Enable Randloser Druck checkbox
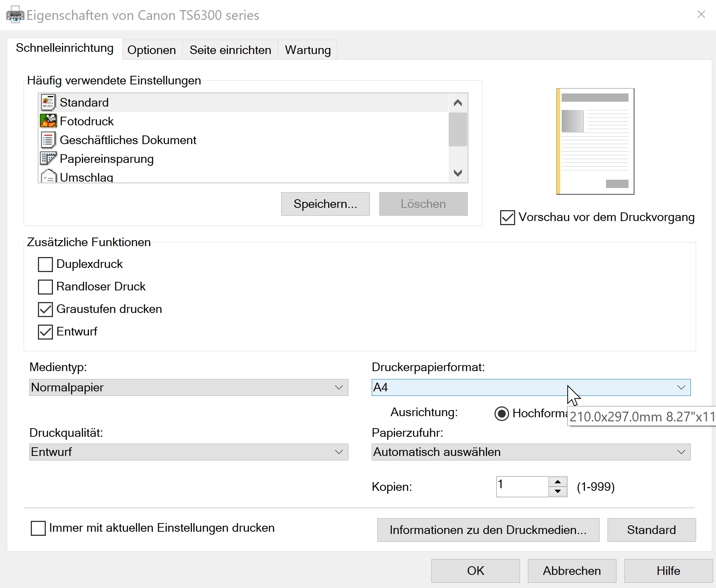Screen dimensions: 716x588 45,287
